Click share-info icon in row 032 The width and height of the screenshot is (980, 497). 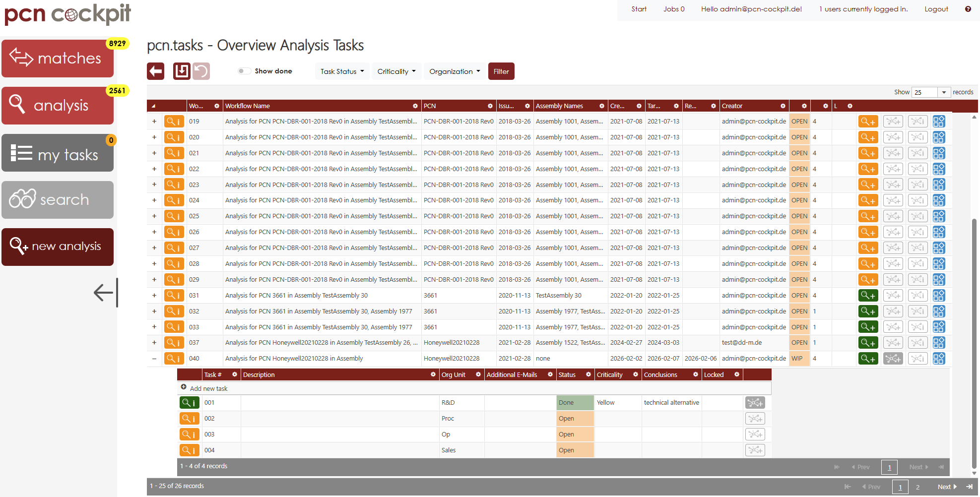coord(918,311)
